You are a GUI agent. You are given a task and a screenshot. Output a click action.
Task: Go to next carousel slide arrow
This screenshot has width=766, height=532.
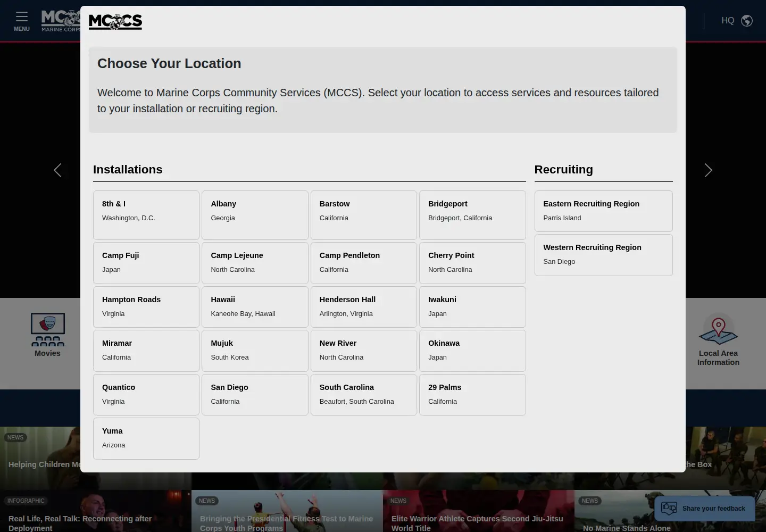(708, 170)
